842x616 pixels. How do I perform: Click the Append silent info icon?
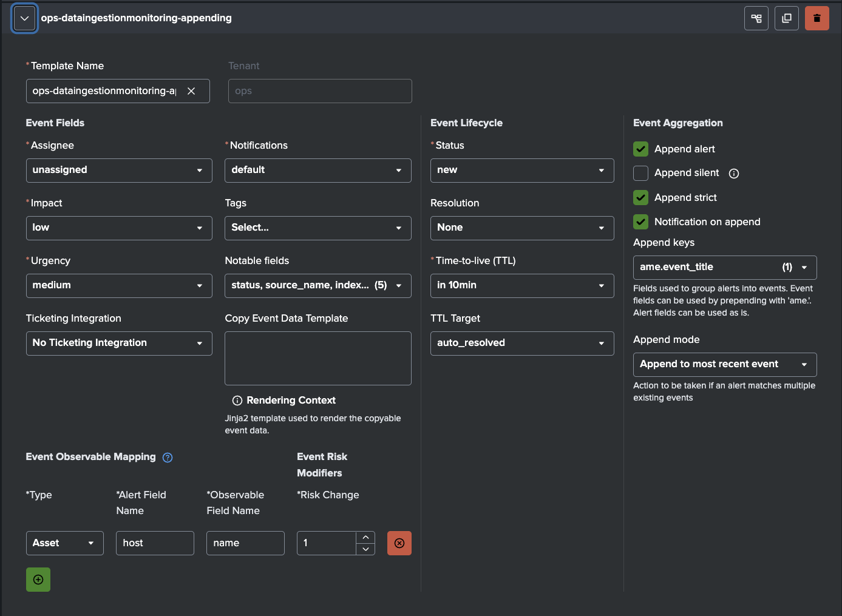733,174
